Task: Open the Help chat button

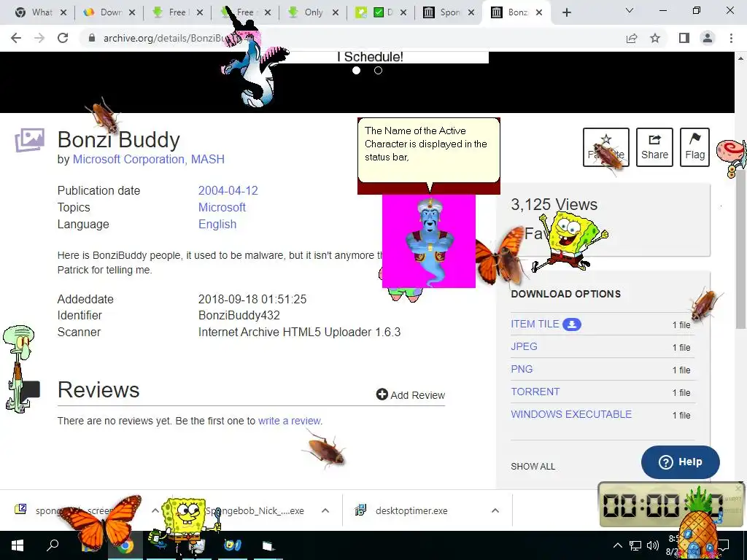Action: pos(681,462)
